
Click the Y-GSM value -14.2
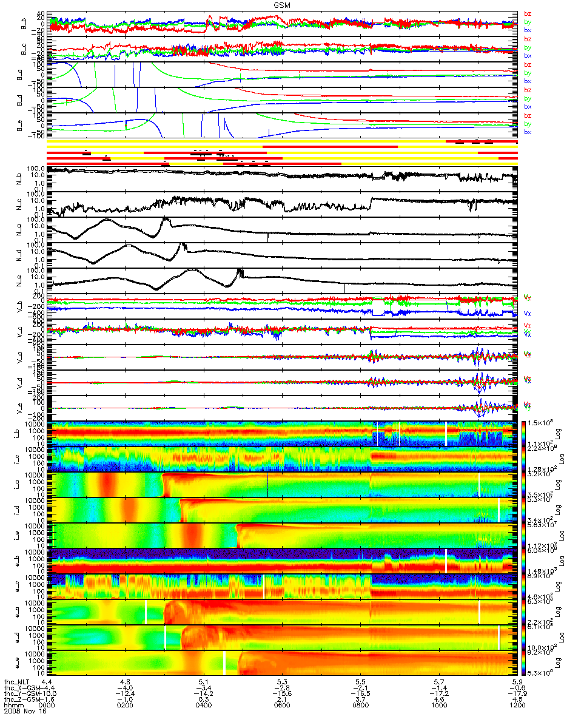coord(203,693)
